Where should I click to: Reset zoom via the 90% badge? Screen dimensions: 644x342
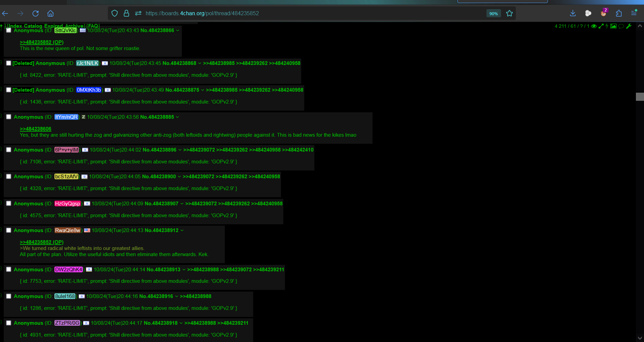(x=494, y=14)
